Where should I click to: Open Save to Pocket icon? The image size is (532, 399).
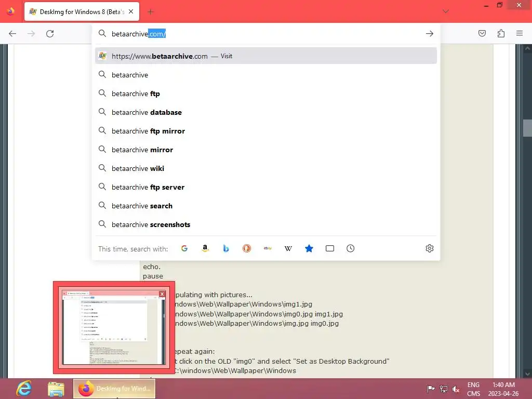coord(482,33)
